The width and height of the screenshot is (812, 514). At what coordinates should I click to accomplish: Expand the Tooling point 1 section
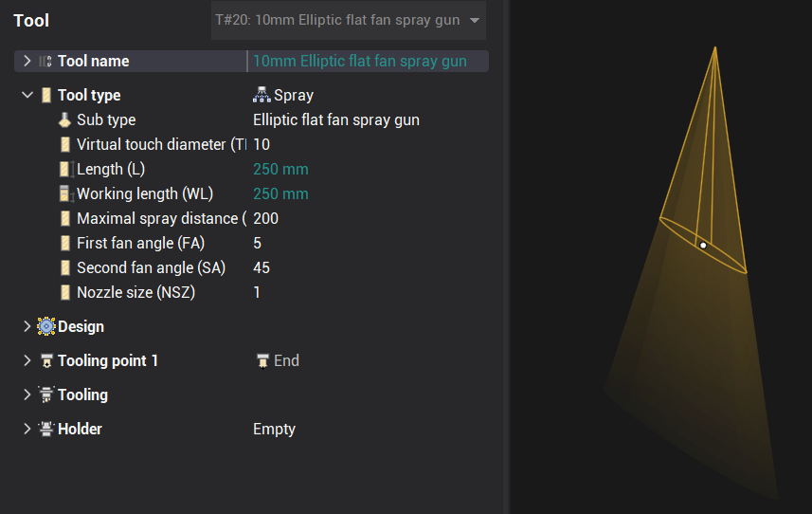click(27, 360)
